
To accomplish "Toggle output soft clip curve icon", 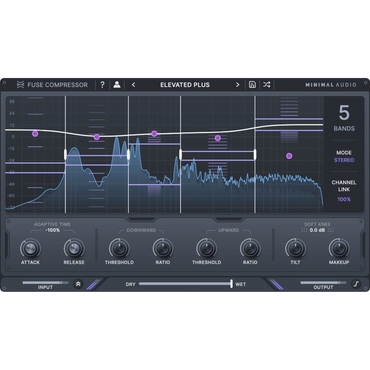I will (356, 284).
